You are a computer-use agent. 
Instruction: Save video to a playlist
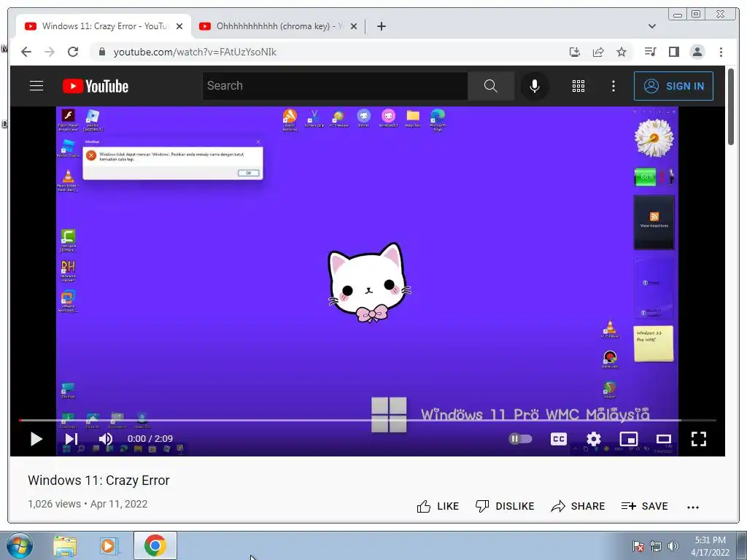(x=645, y=506)
